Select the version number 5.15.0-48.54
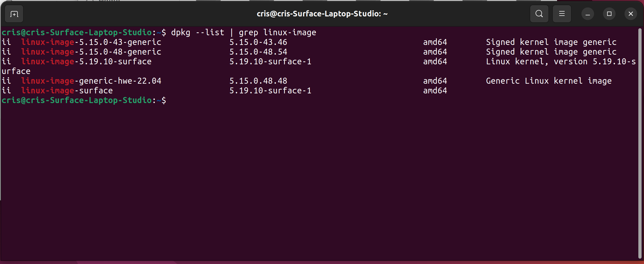 pyautogui.click(x=258, y=52)
